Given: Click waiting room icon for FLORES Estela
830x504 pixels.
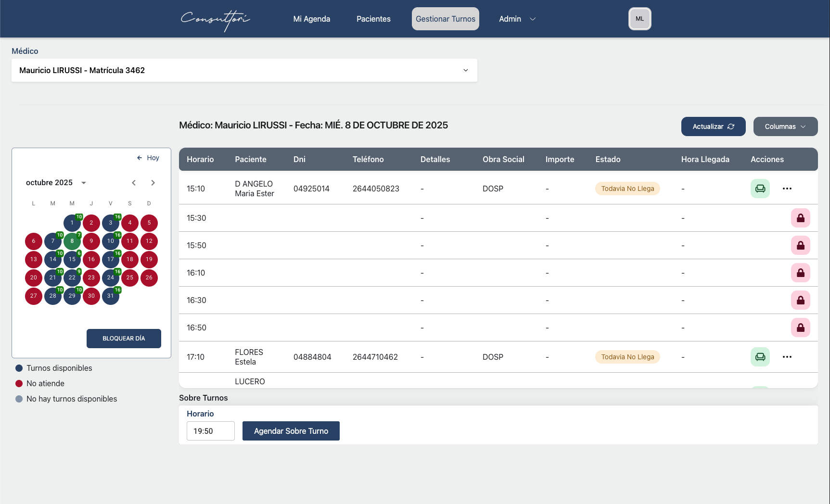Looking at the screenshot, I should (760, 357).
